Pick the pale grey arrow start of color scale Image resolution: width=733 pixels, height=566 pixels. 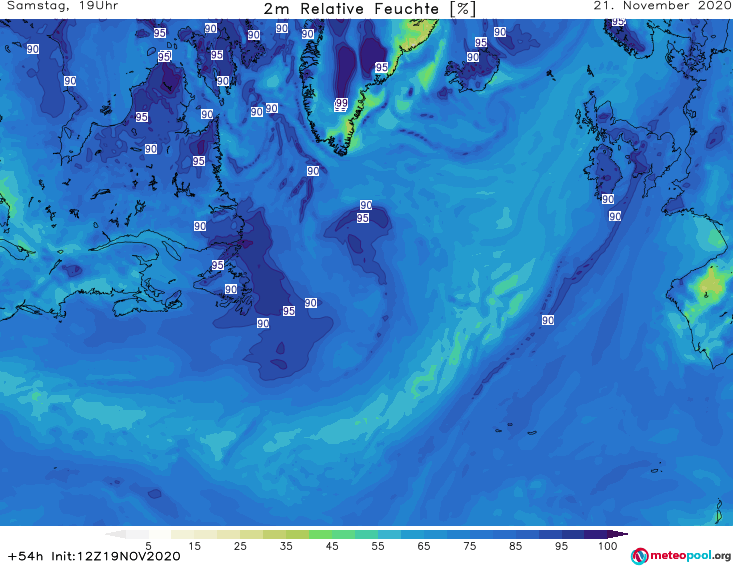[x=116, y=534]
